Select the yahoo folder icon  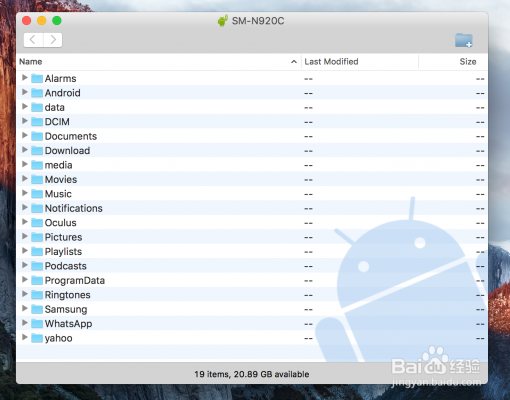click(37, 338)
